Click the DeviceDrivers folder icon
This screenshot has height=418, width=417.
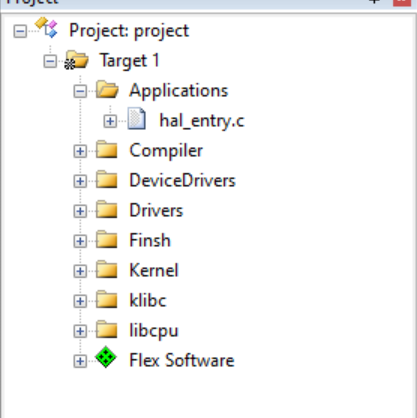click(x=107, y=179)
